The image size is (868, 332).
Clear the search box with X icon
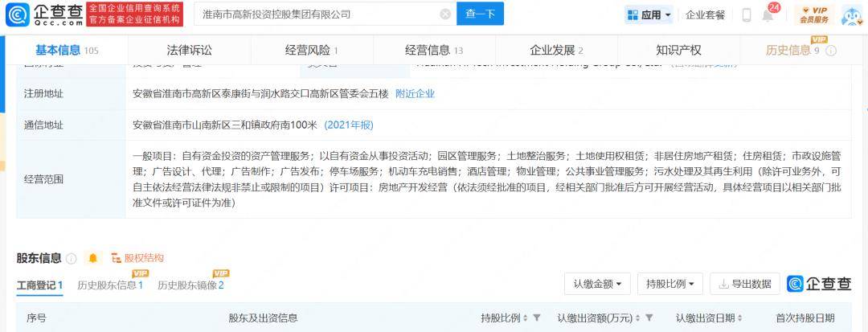pyautogui.click(x=445, y=14)
